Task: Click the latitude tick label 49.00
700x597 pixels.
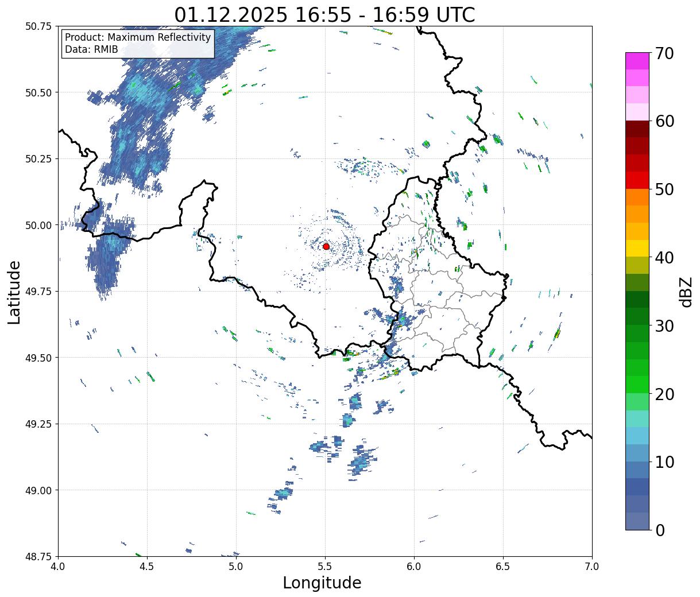Action: coord(38,490)
